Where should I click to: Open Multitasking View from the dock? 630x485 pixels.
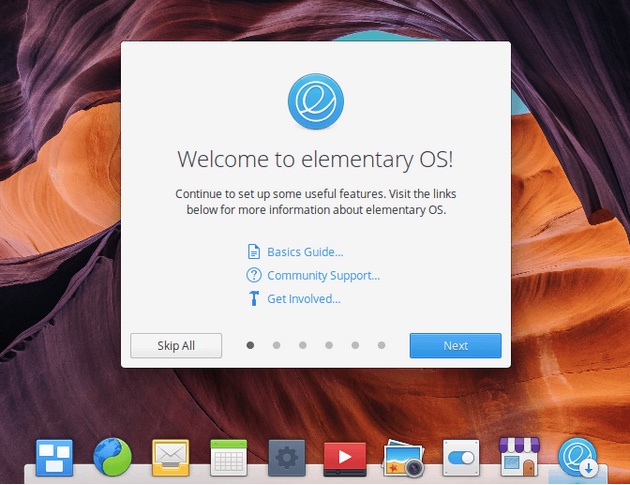[54, 458]
